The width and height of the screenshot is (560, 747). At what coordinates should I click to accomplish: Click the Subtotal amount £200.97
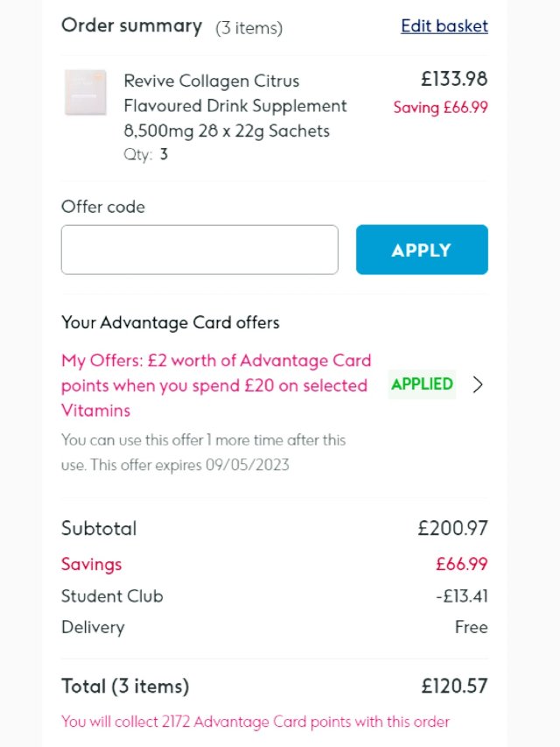click(x=452, y=529)
